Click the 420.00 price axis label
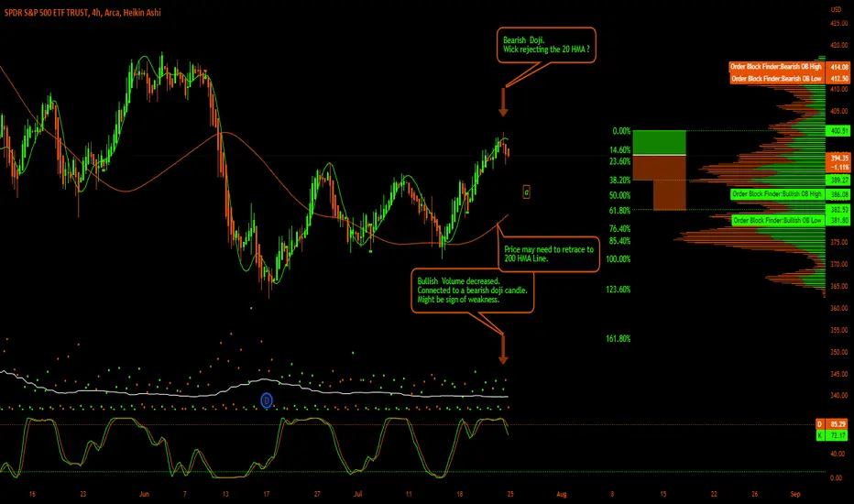The height and width of the screenshot is (504, 854). point(838,46)
